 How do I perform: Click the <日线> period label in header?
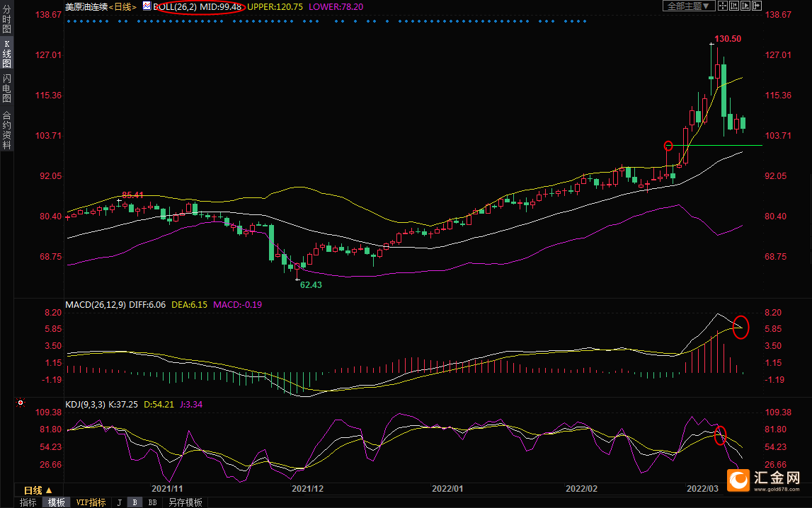pyautogui.click(x=122, y=7)
